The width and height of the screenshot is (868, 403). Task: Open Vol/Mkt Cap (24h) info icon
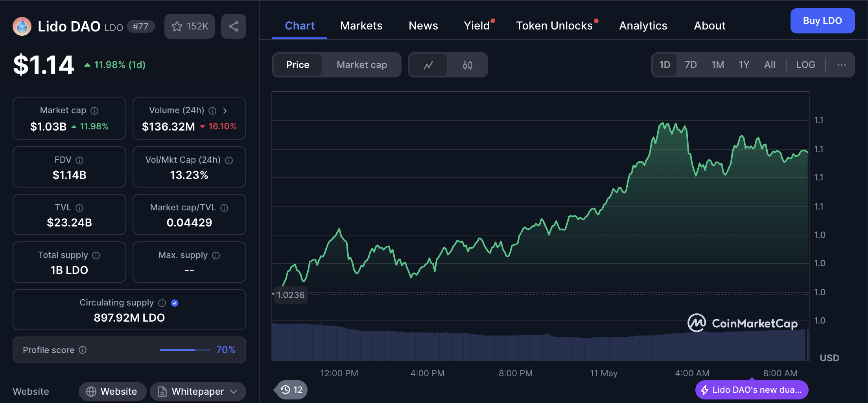point(229,160)
